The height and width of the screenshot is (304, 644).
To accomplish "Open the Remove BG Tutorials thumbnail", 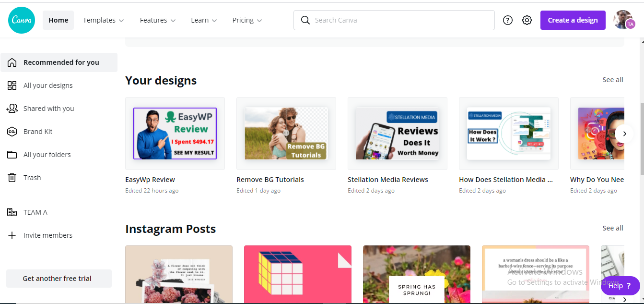I will tap(286, 134).
